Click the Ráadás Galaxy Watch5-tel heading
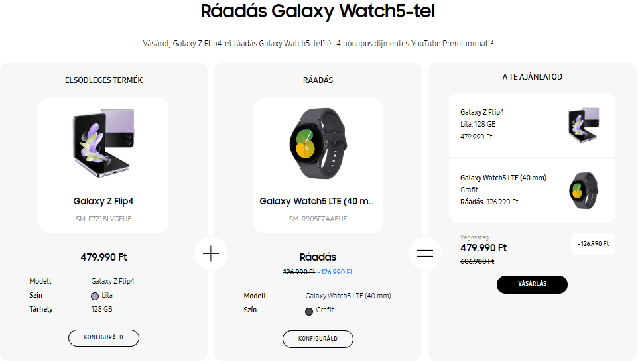The image size is (640, 364). (318, 12)
